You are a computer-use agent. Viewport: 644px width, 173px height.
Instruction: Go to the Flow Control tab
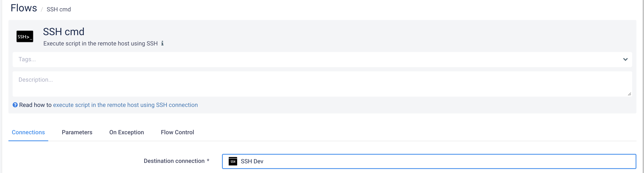point(177,132)
